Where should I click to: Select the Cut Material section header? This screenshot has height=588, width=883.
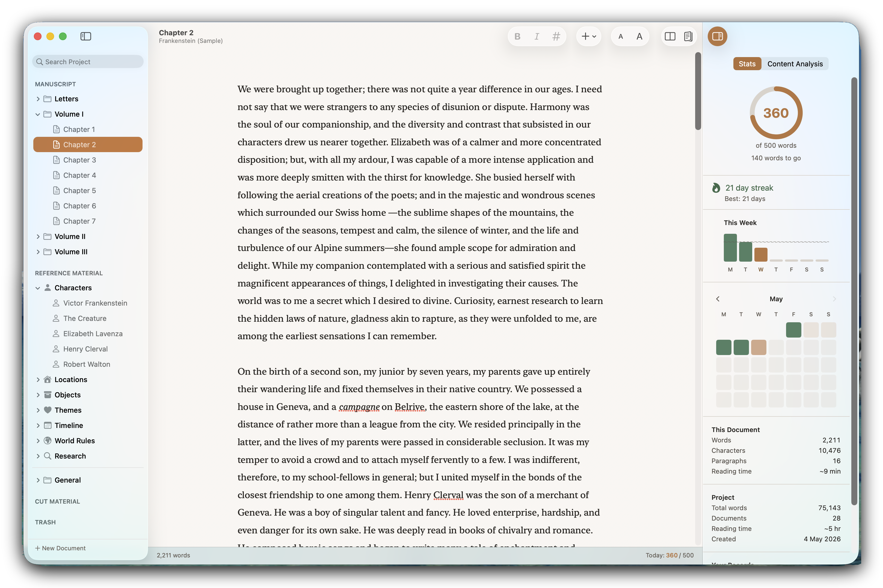[57, 502]
